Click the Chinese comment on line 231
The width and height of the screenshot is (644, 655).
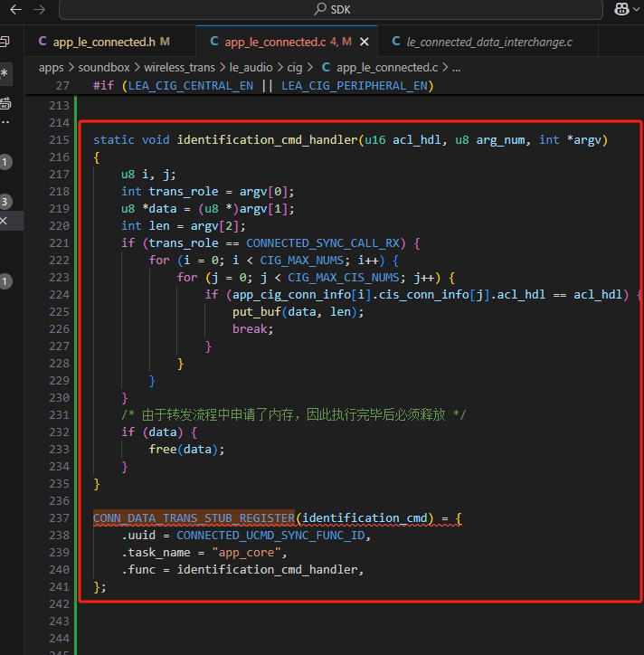pos(293,415)
